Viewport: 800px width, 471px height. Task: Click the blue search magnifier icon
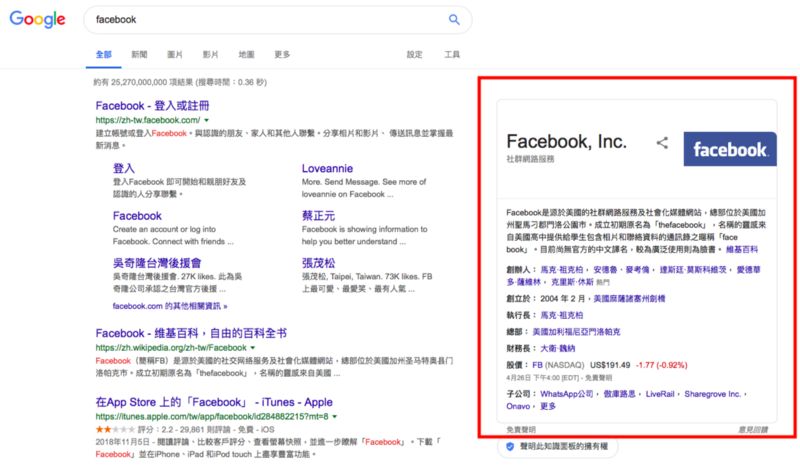(x=454, y=19)
